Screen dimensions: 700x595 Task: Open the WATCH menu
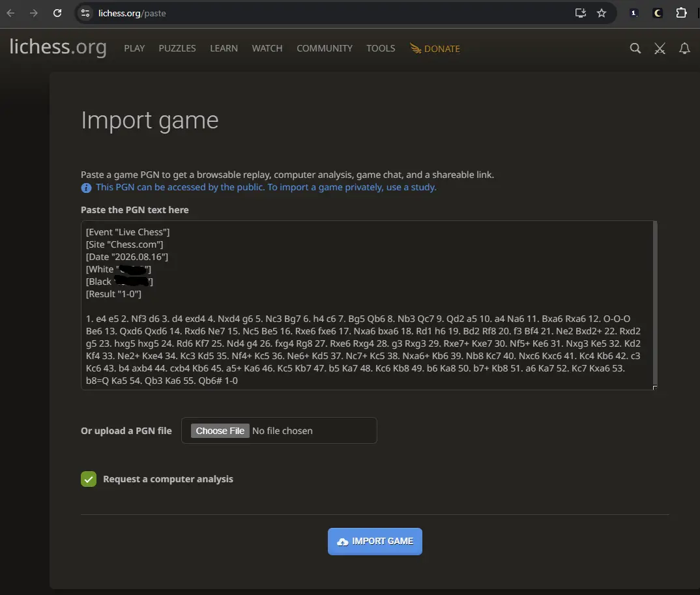[267, 48]
